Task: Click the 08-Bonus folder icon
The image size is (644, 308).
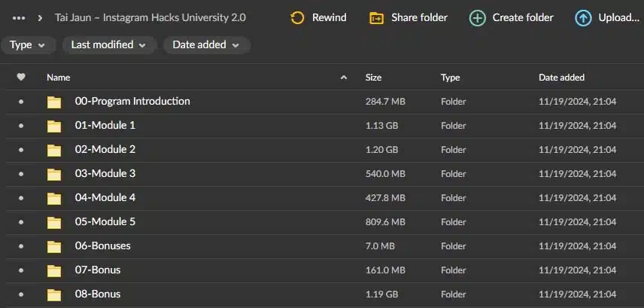Action: pos(54,295)
